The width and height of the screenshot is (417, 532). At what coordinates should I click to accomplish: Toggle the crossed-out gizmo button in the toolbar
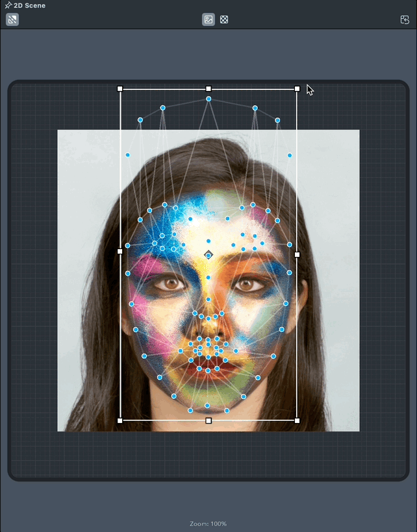coord(12,19)
